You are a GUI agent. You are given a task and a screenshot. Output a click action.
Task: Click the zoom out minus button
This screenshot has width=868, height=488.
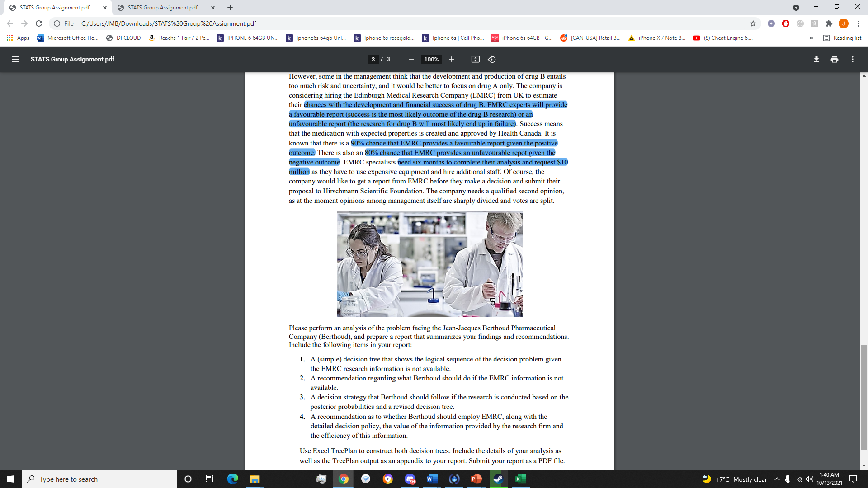point(411,59)
